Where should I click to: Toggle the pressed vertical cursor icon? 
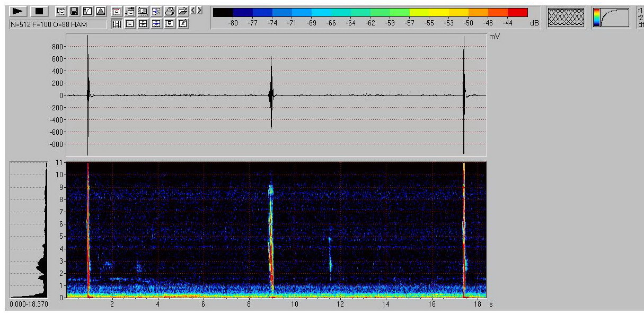coord(117,23)
